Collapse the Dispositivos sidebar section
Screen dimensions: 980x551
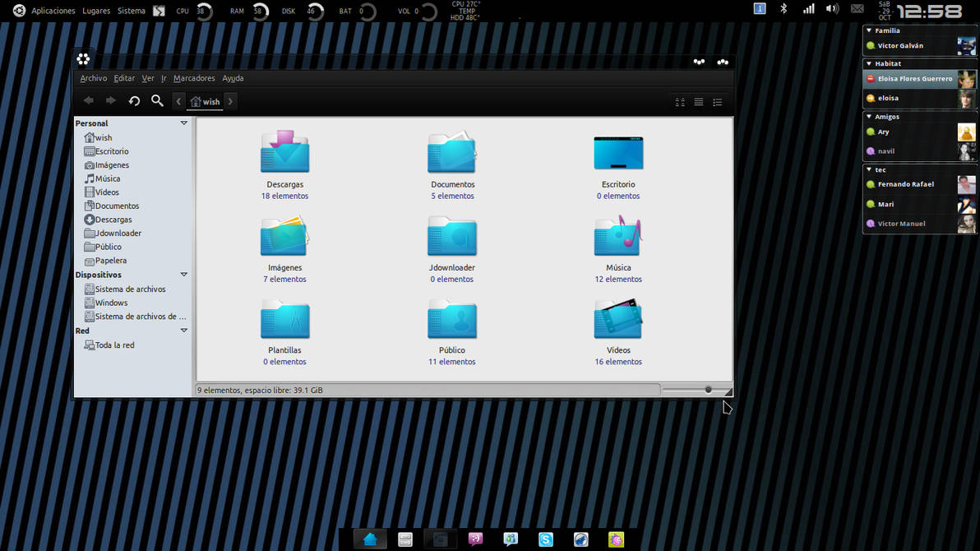pos(184,275)
